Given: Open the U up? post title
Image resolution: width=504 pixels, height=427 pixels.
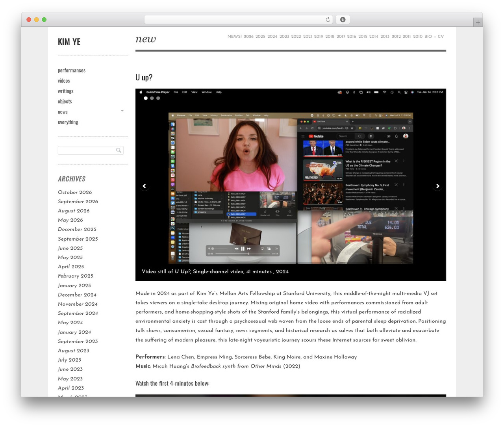Looking at the screenshot, I should (x=144, y=77).
